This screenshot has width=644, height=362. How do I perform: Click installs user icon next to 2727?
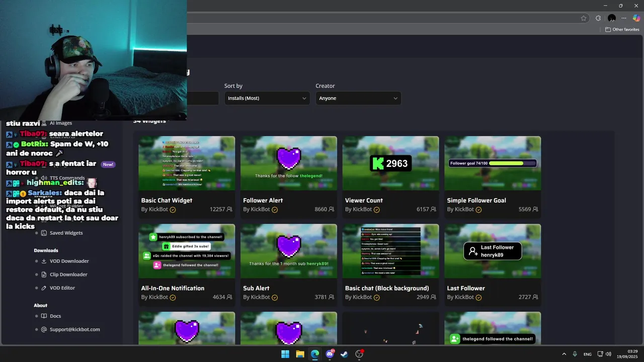click(x=535, y=297)
